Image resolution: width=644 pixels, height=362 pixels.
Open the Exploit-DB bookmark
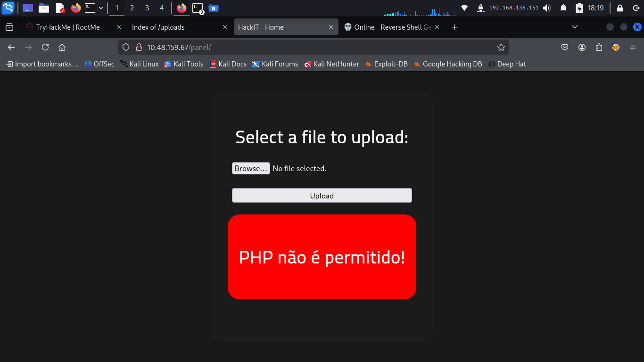(x=386, y=64)
